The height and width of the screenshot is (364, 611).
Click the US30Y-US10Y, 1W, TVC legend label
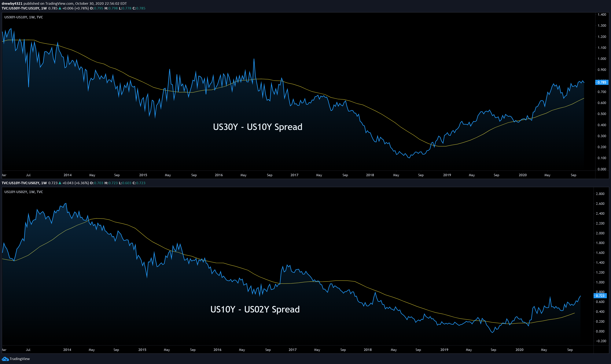click(24, 17)
